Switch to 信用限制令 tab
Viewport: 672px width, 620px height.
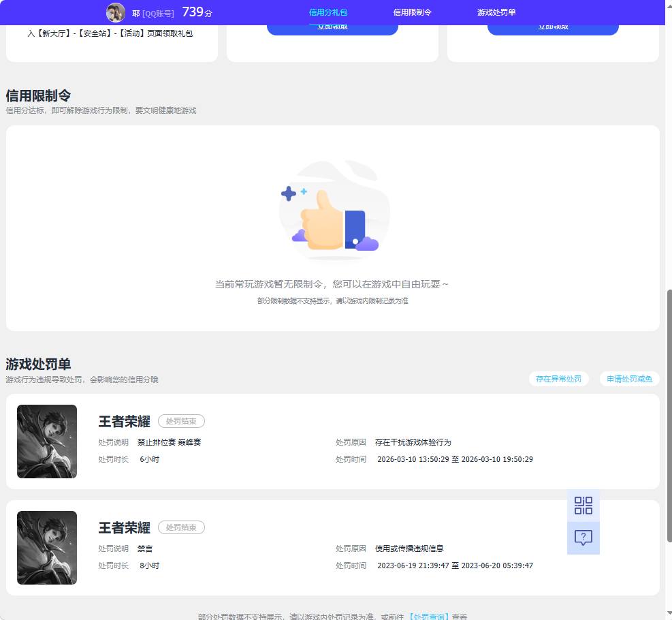pyautogui.click(x=413, y=12)
